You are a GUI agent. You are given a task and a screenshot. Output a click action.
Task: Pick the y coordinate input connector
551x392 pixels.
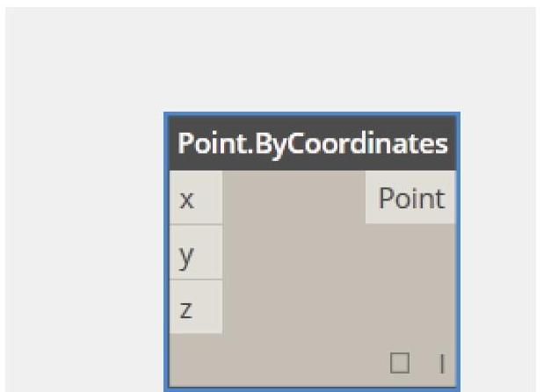coord(196,252)
